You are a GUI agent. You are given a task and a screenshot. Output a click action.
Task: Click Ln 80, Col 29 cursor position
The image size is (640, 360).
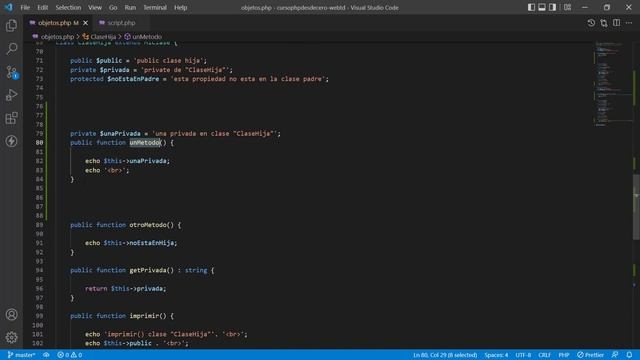445,355
